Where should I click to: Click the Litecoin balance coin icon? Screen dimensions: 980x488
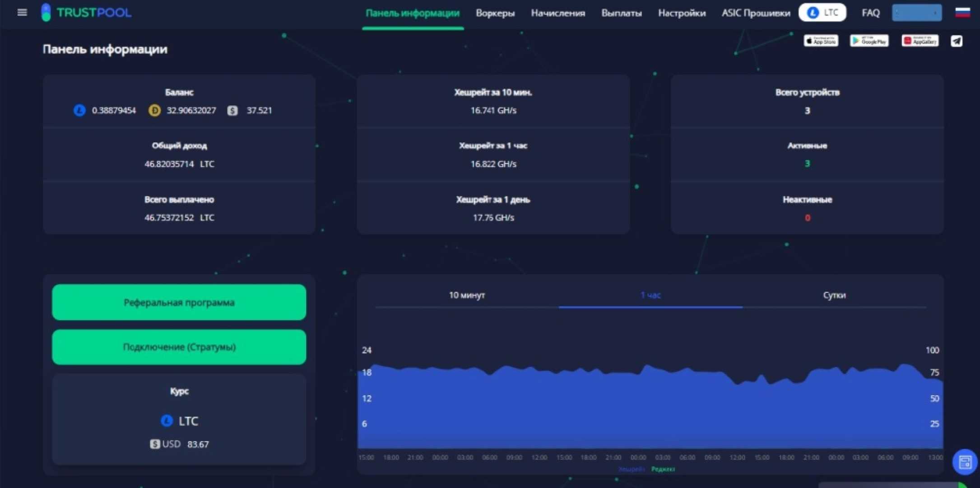(x=79, y=110)
